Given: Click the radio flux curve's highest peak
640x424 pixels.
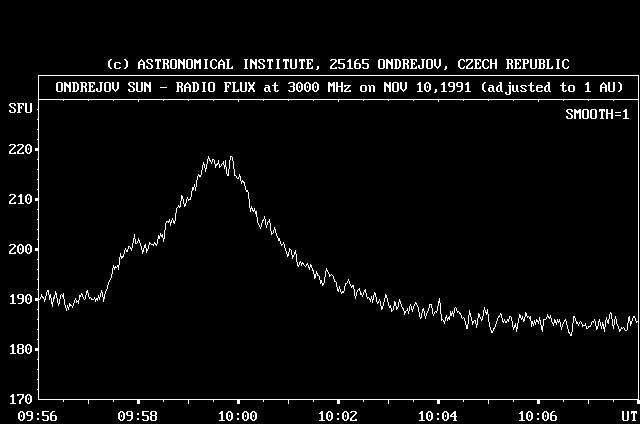Looking at the screenshot, I should (x=231, y=157).
